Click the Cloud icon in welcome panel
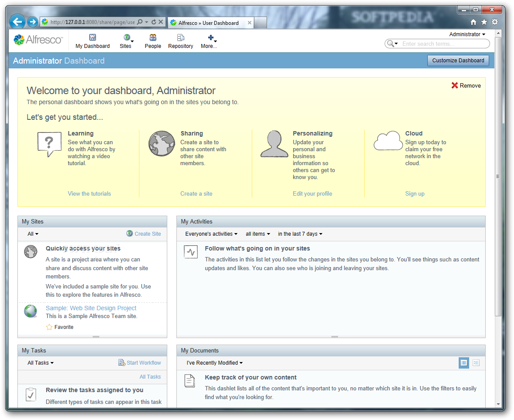 tap(388, 141)
